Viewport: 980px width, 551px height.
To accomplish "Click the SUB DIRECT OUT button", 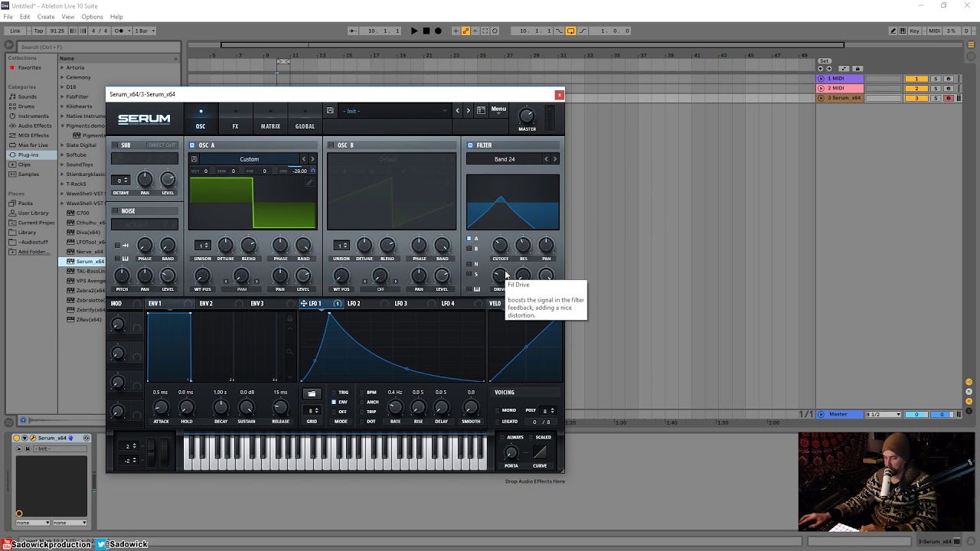I will [162, 145].
